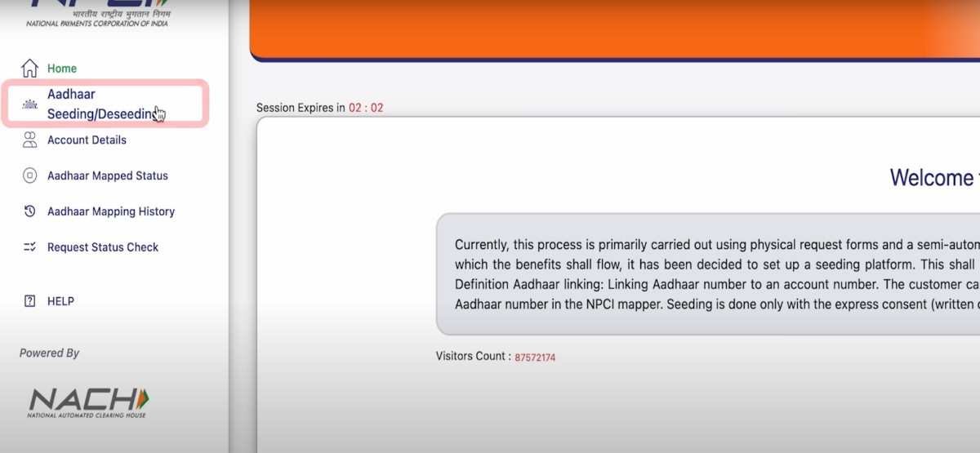980x453 pixels.
Task: Open the HELP text label
Action: click(x=60, y=301)
